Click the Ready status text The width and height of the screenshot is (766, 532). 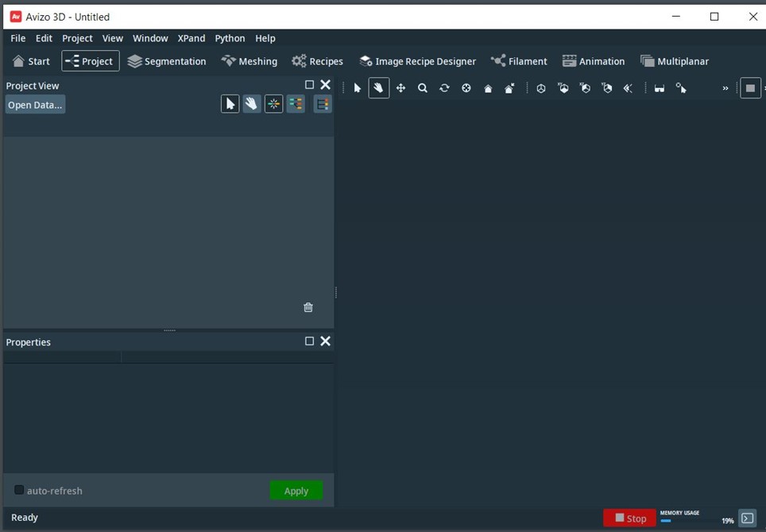[x=25, y=518]
